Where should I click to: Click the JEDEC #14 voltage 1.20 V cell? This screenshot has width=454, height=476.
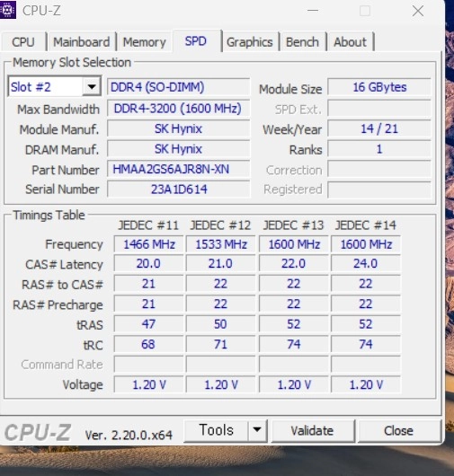366,384
